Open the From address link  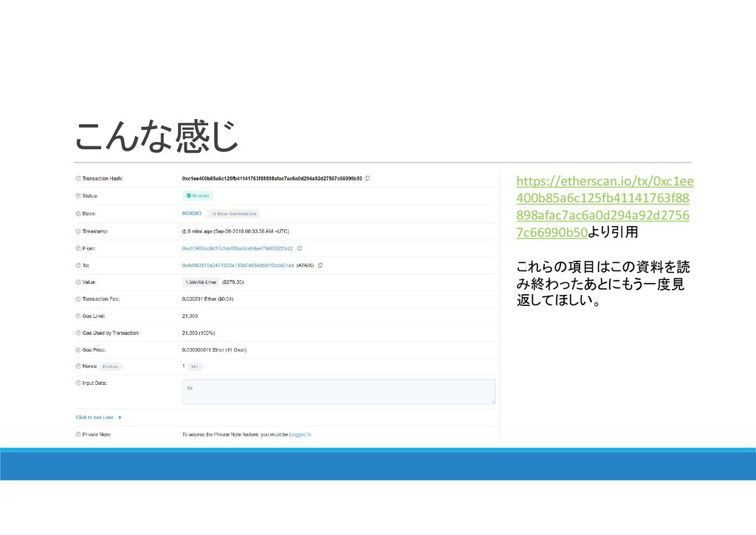pos(237,248)
